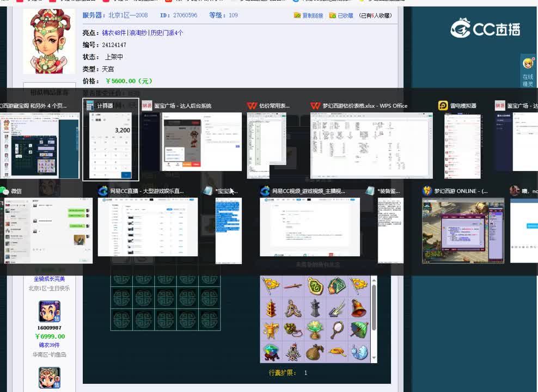Viewport: 538px width, 392px height.
Task: Click the server name 北京1区—2008
Action: pos(128,15)
